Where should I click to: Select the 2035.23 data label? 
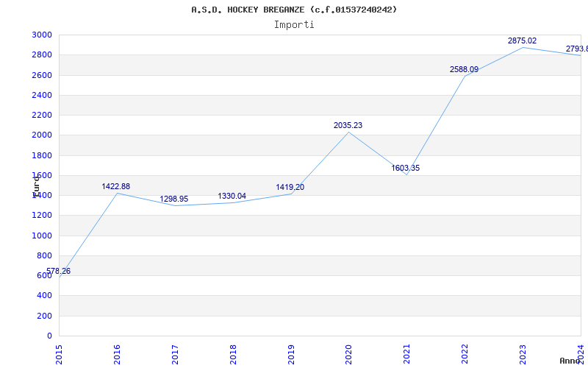(x=348, y=125)
